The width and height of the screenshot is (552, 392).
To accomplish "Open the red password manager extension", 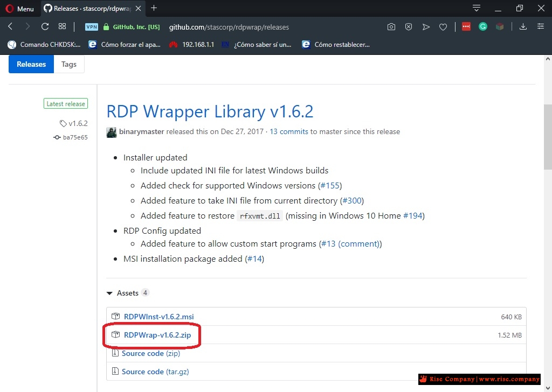I will (466, 26).
